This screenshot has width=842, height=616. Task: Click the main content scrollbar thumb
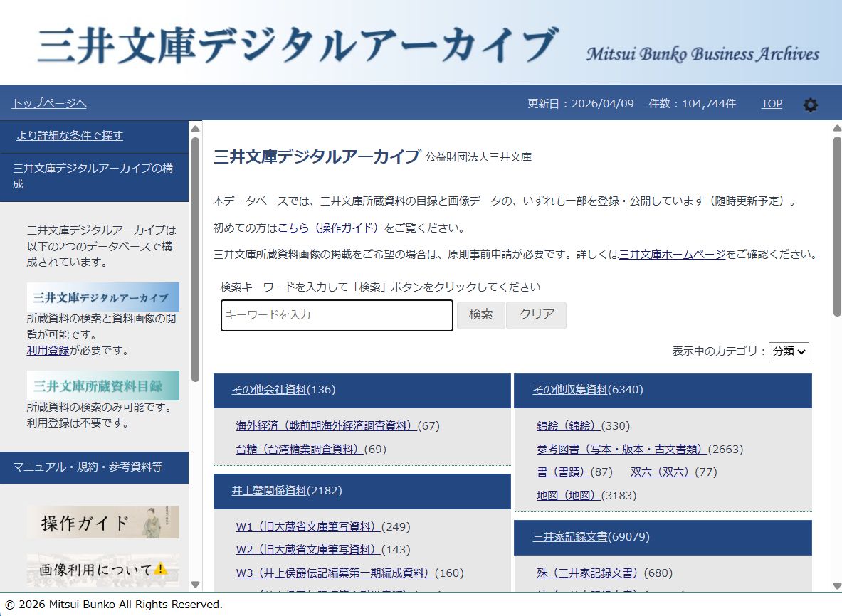click(x=837, y=226)
